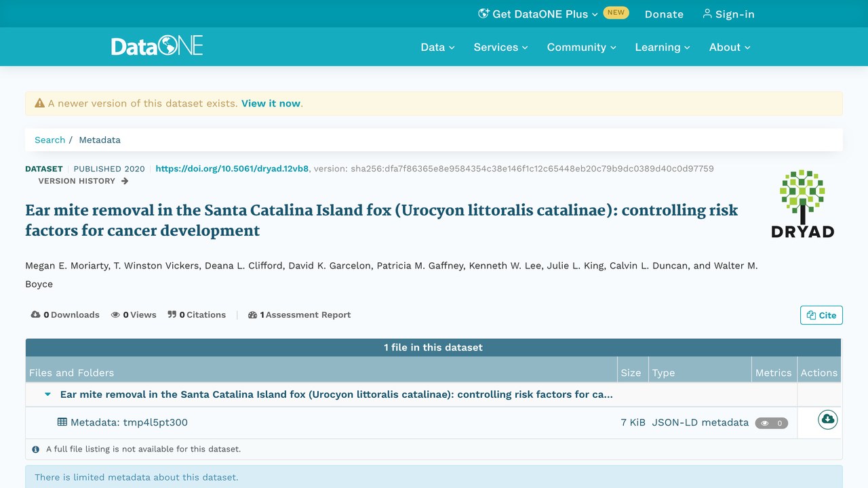Screen dimensions: 868x488
Task: Click the NEW badge
Action: click(x=616, y=12)
